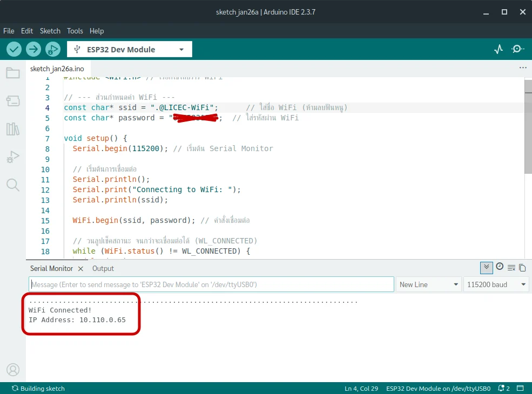The width and height of the screenshot is (532, 394).
Task: Switch to the Output tab
Action: [x=103, y=268]
